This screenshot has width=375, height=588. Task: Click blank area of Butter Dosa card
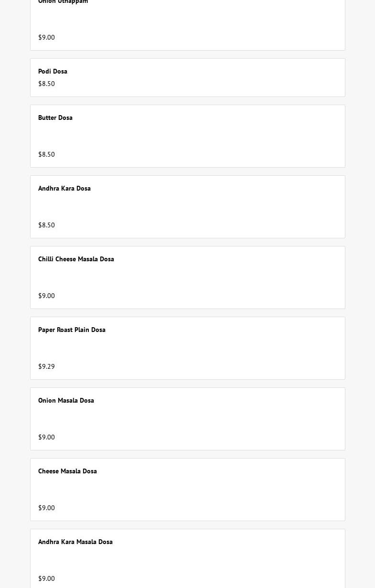point(215,136)
